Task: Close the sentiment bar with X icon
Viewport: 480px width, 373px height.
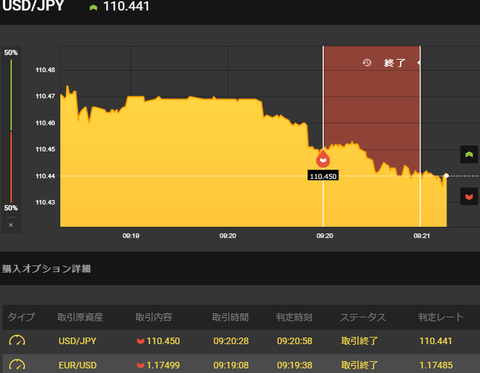Action: click(11, 225)
